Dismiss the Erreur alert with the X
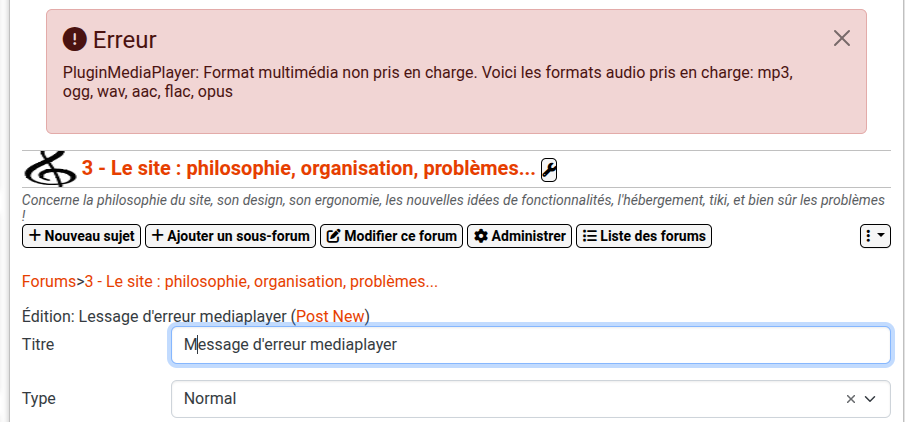 [x=842, y=39]
